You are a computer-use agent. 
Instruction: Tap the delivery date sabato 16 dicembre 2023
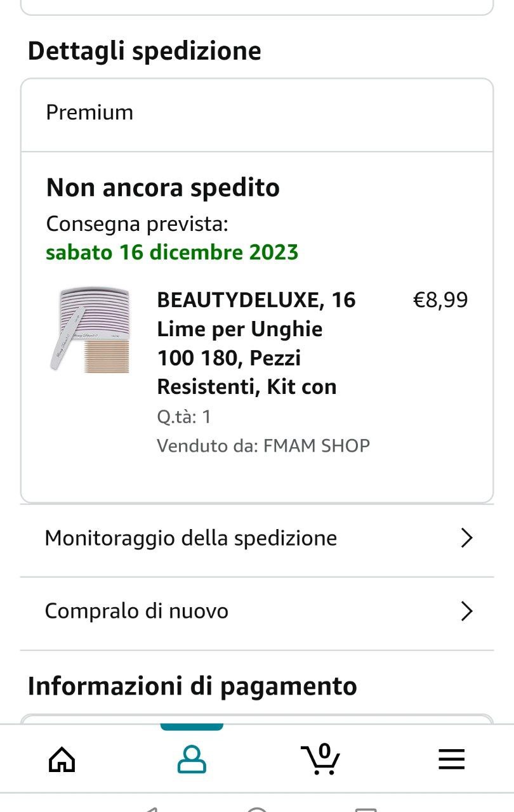tap(172, 252)
